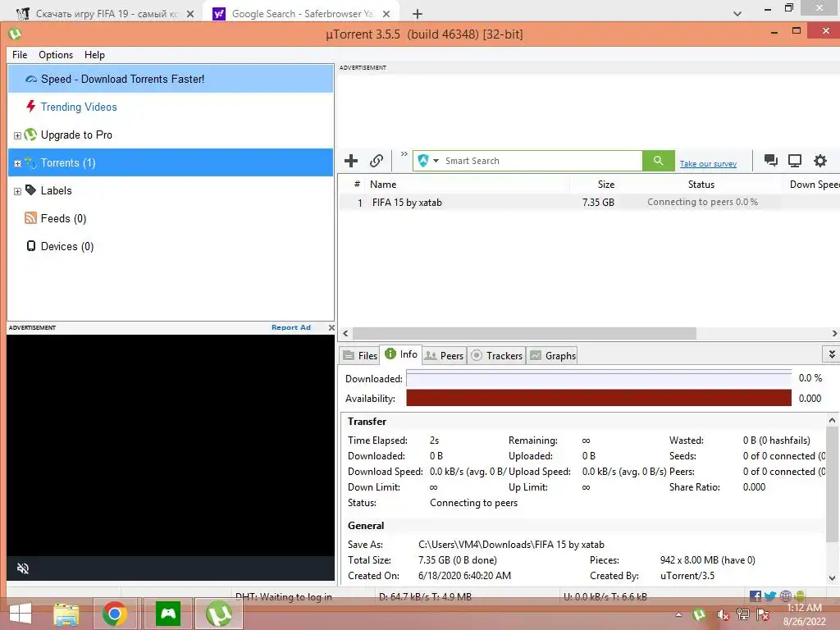Viewport: 840px width, 630px height.
Task: Open the Windows Start button
Action: [x=20, y=614]
